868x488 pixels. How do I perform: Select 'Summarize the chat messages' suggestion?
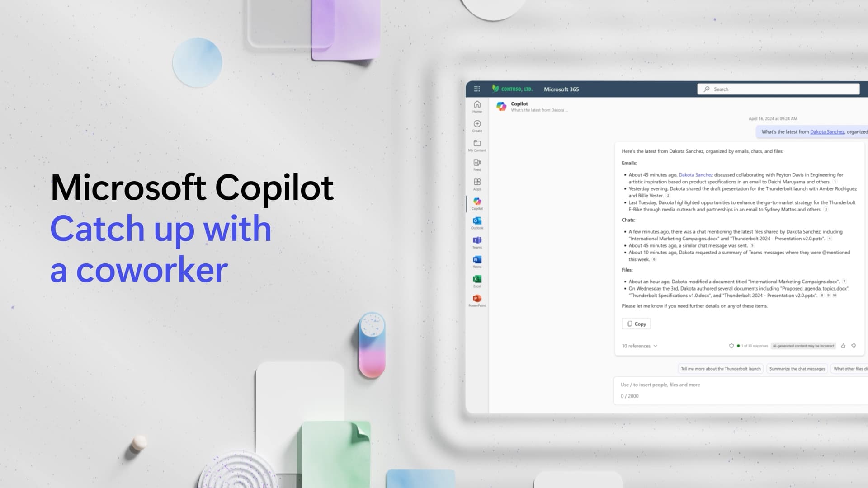797,369
